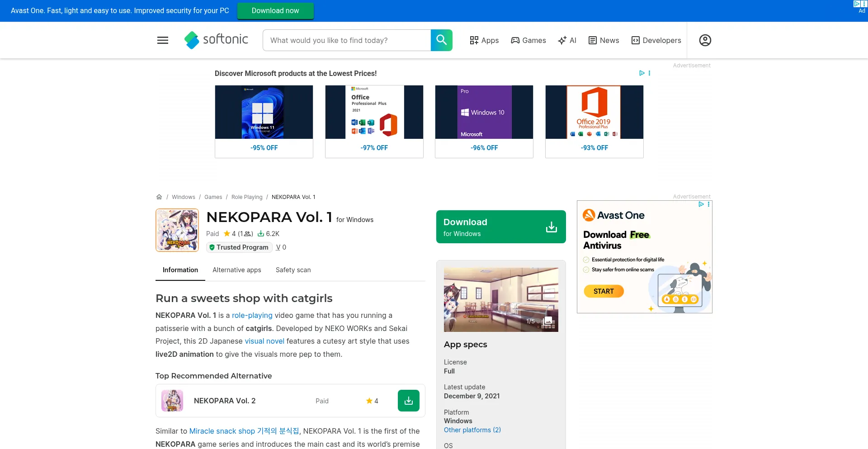Focus the search input field
The image size is (868, 449).
pos(347,40)
